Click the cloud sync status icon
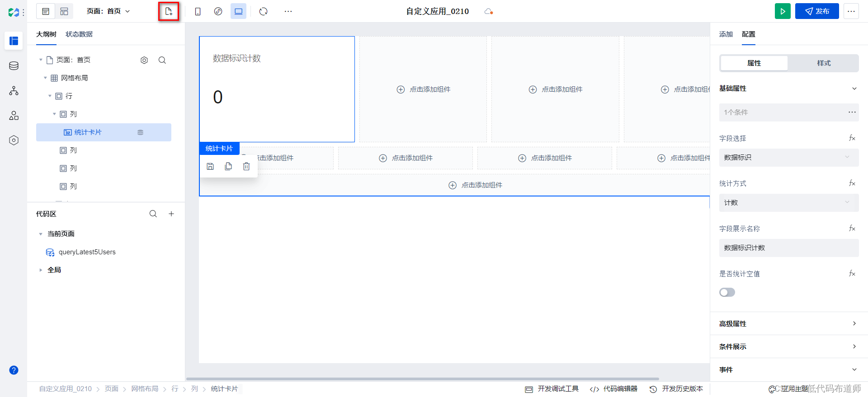868x397 pixels. click(x=488, y=11)
